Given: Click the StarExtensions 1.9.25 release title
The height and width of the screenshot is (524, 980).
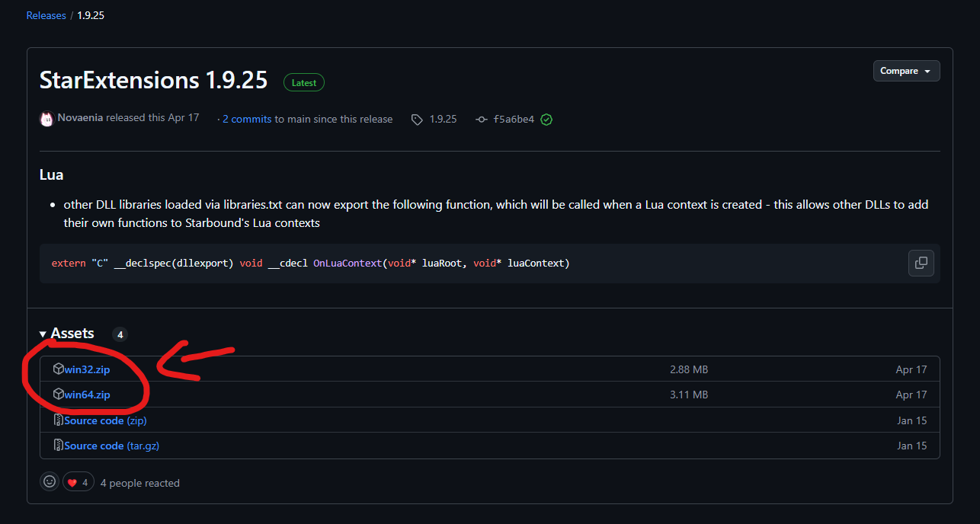Looking at the screenshot, I should 153,80.
